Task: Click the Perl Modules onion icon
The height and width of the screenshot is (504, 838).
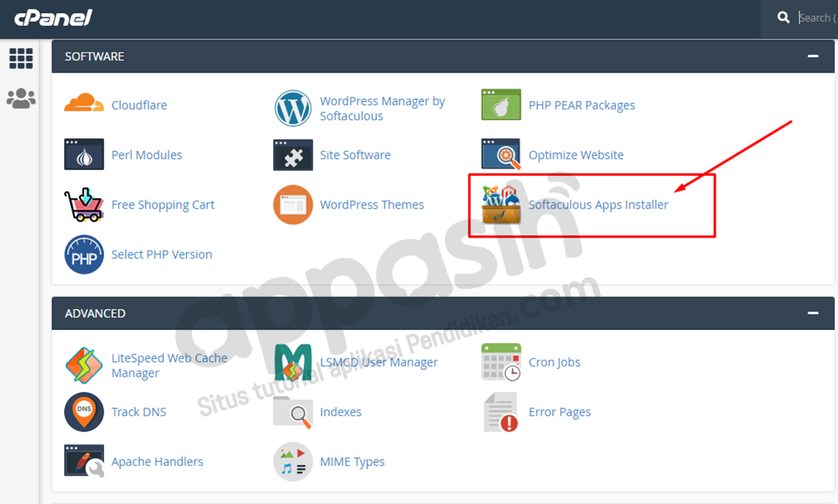Action: tap(84, 155)
